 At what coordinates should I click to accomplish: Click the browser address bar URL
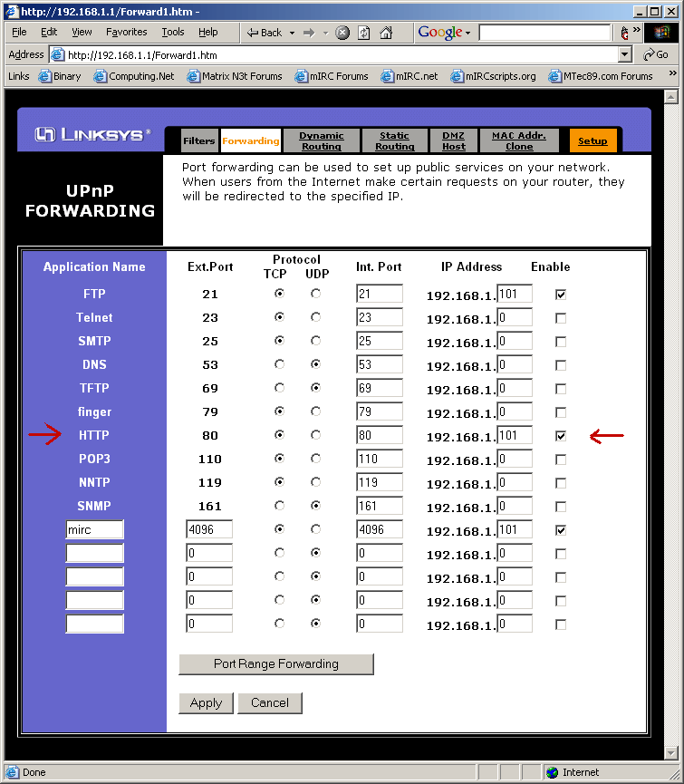coord(142,55)
